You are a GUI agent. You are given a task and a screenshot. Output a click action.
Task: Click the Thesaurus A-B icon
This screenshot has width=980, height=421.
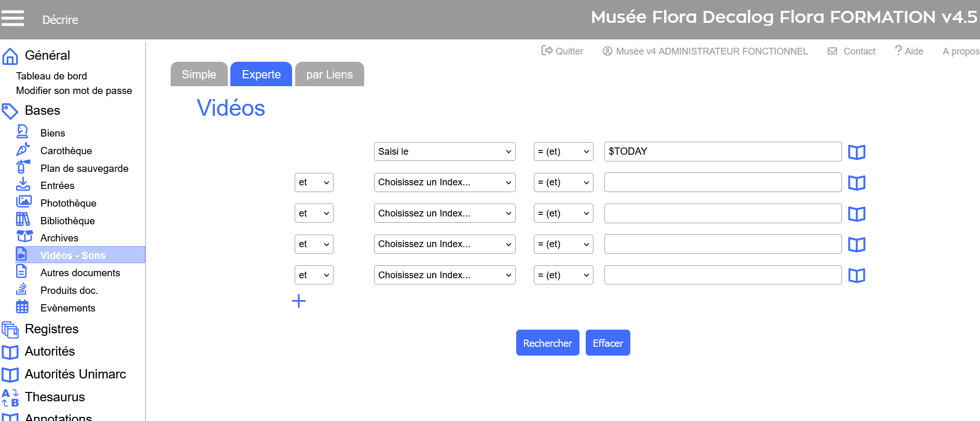tap(10, 398)
